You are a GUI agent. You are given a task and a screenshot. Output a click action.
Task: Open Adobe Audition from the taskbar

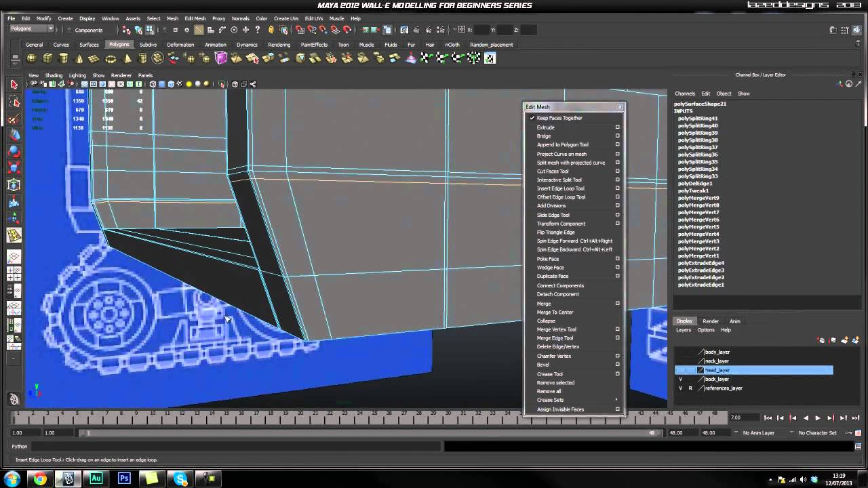click(x=96, y=479)
